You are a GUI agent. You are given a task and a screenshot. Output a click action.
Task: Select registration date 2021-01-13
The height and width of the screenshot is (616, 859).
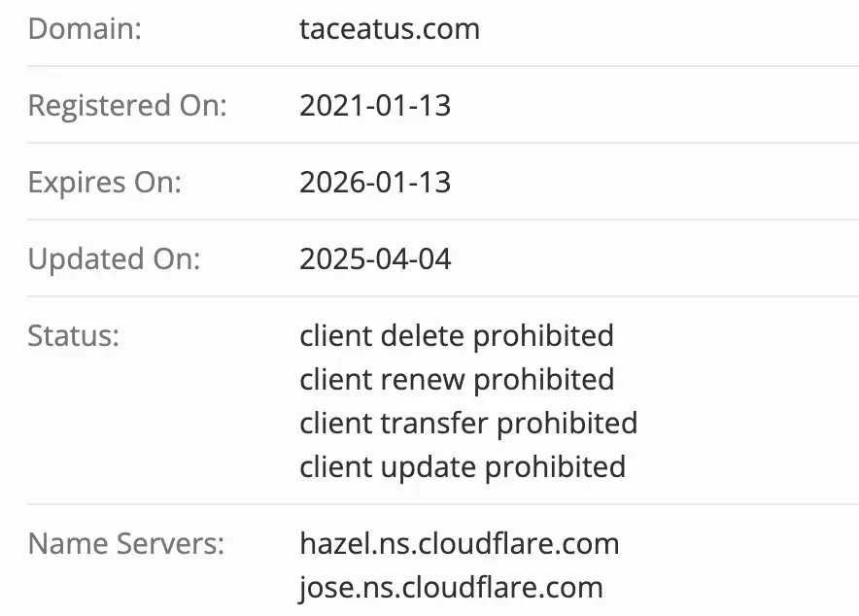click(x=375, y=105)
